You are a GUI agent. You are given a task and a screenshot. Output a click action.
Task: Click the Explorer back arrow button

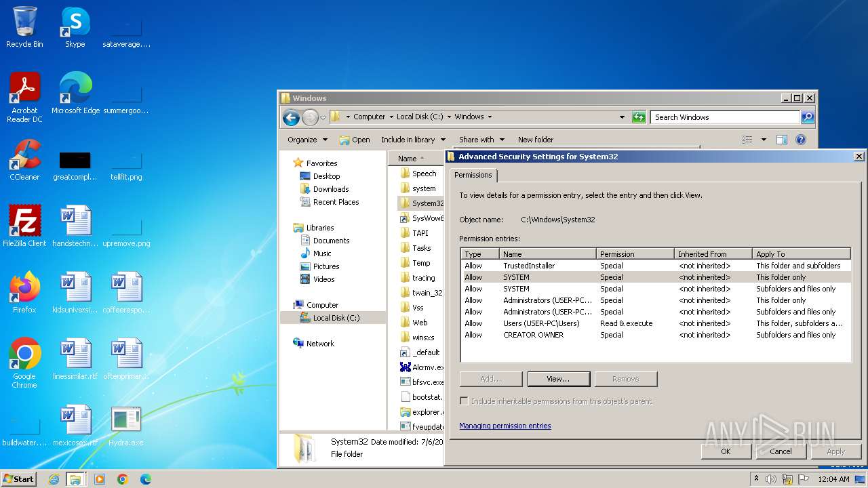coord(291,117)
